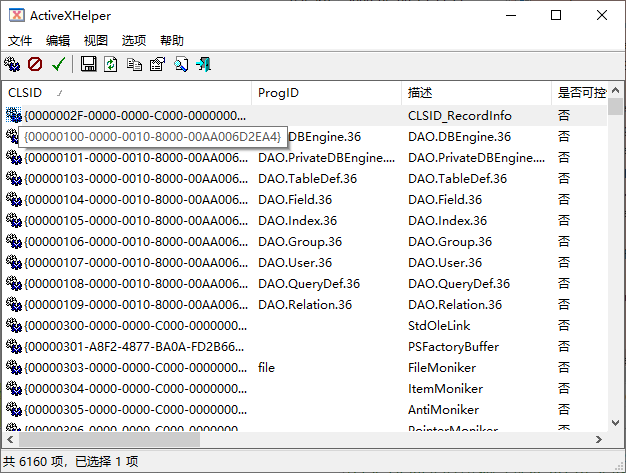Viewport: 626px width, 473px height.
Task: Click the floppy disk save icon
Action: click(x=88, y=65)
